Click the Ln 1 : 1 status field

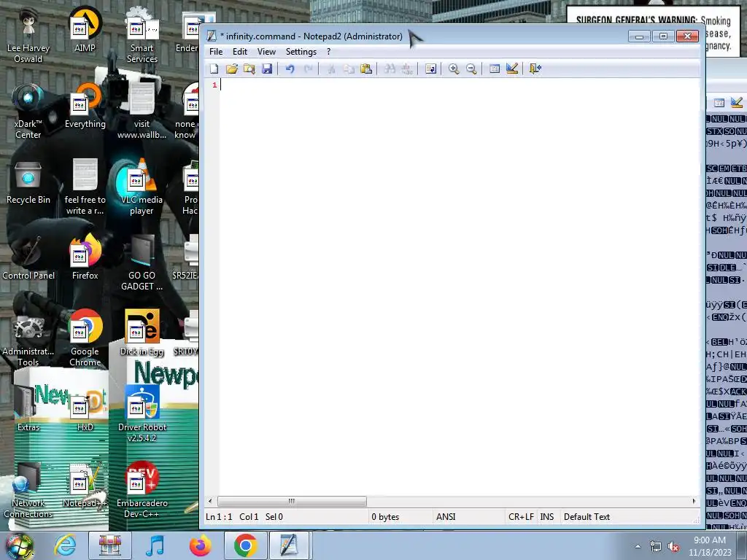219,517
